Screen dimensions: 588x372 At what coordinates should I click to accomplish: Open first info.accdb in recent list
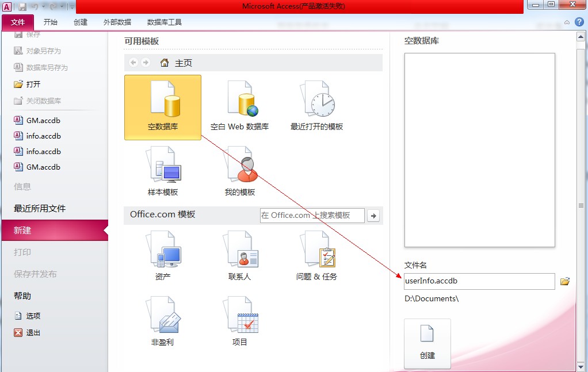click(x=37, y=136)
